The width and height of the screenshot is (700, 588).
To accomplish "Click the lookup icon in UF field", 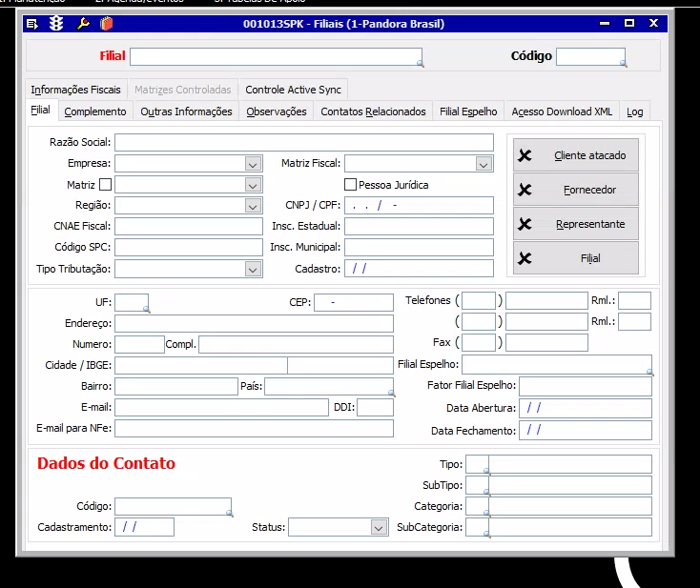I will click(x=146, y=309).
